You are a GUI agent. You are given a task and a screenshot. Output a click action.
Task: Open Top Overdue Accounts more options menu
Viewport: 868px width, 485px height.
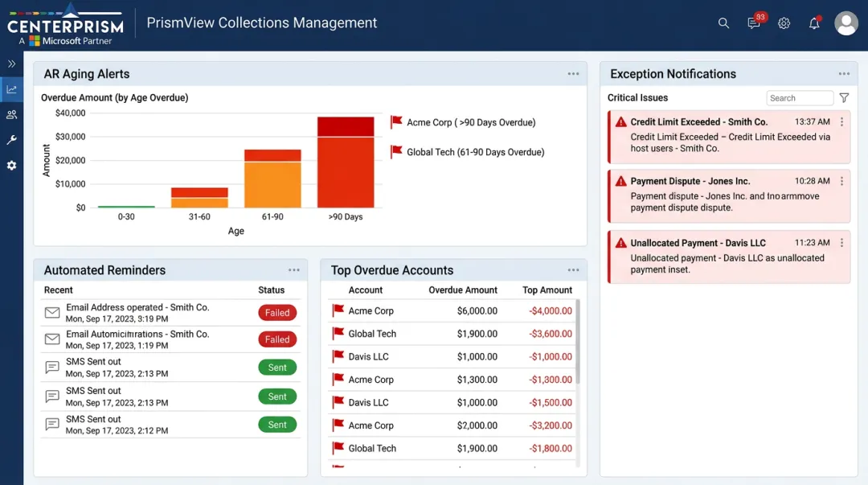pyautogui.click(x=573, y=270)
